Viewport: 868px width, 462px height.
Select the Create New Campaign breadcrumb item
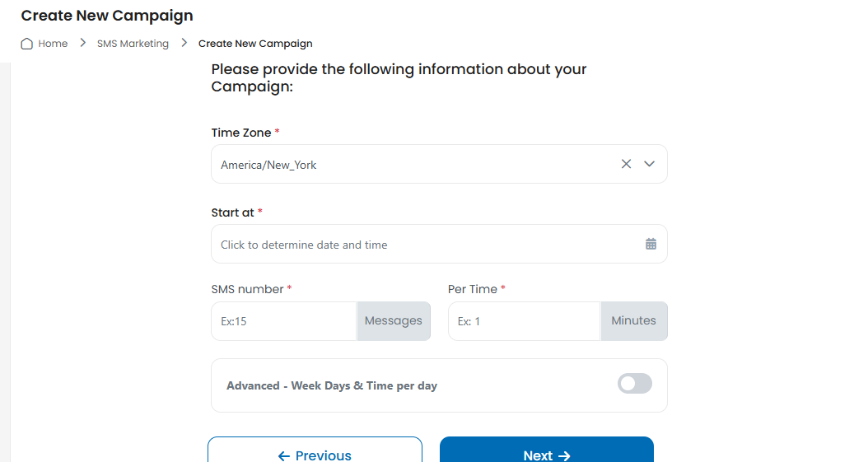click(x=255, y=44)
